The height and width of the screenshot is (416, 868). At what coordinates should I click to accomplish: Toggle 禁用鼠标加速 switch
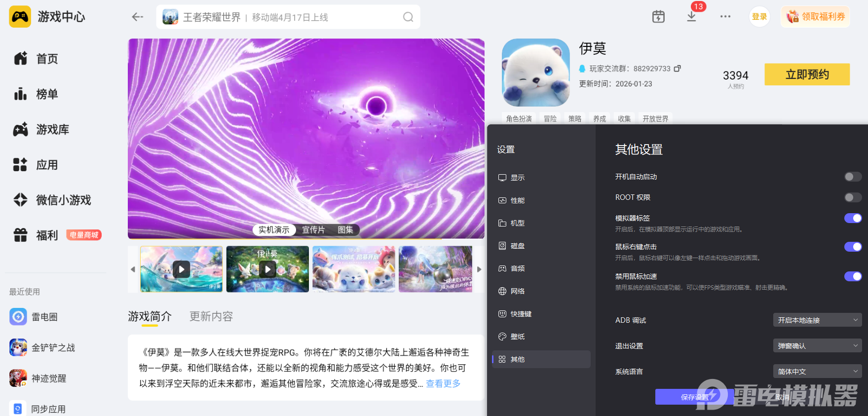[x=853, y=276]
